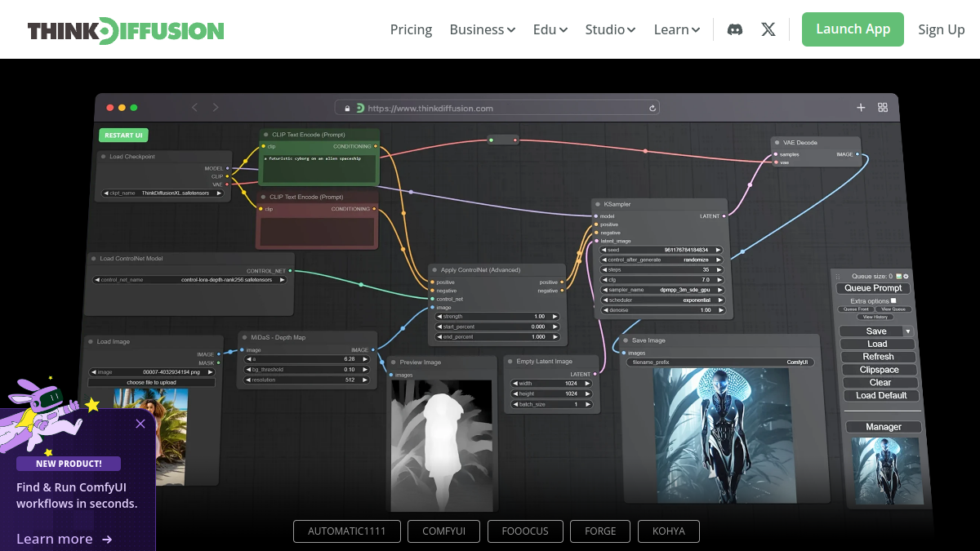
Task: Click the Launch App button
Action: point(853,29)
